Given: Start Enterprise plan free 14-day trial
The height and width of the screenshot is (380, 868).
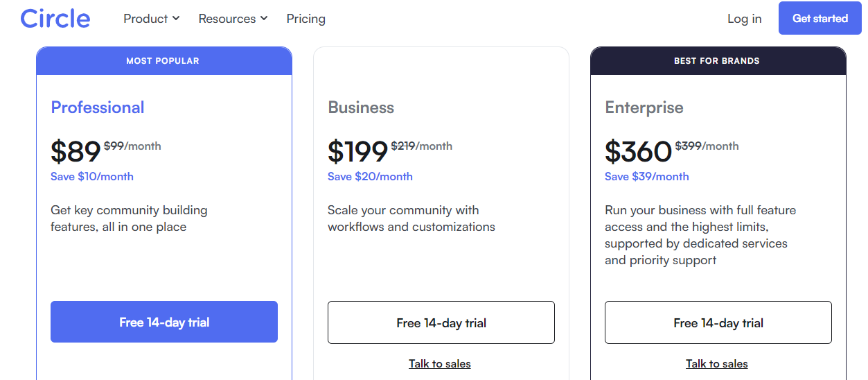Looking at the screenshot, I should coord(718,322).
